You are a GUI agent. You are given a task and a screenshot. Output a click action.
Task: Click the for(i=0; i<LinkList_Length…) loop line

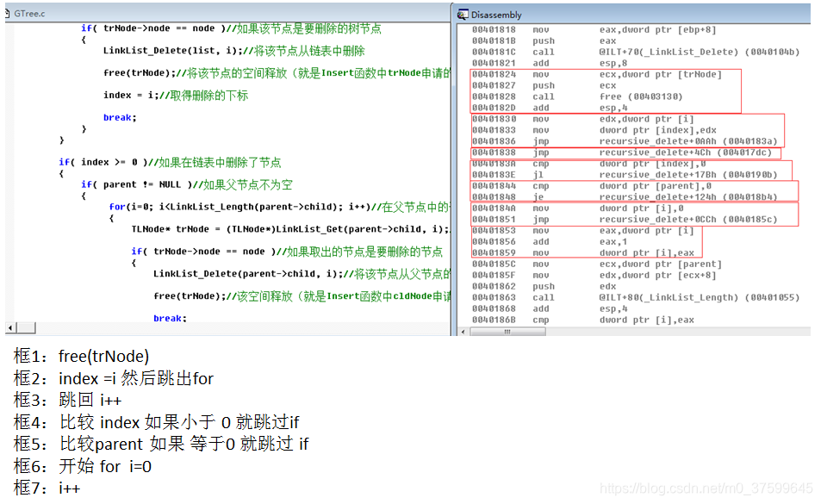[x=278, y=207]
